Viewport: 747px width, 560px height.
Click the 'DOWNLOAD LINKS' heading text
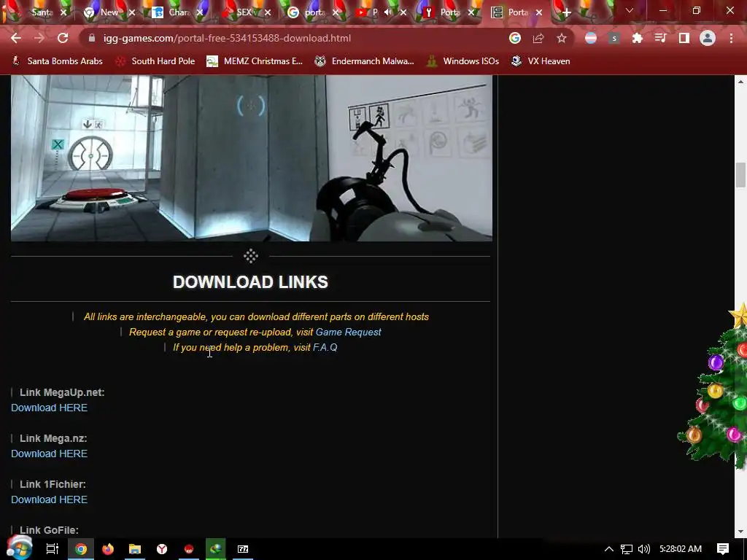[251, 282]
